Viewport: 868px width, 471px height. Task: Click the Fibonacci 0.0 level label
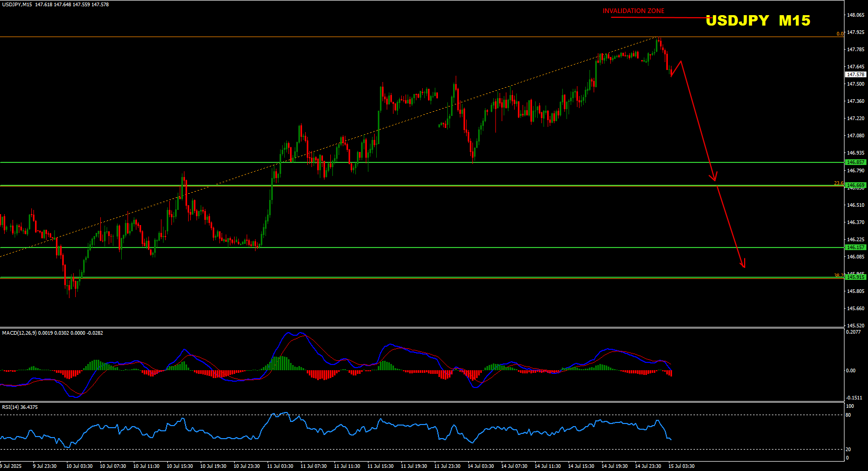(x=840, y=34)
